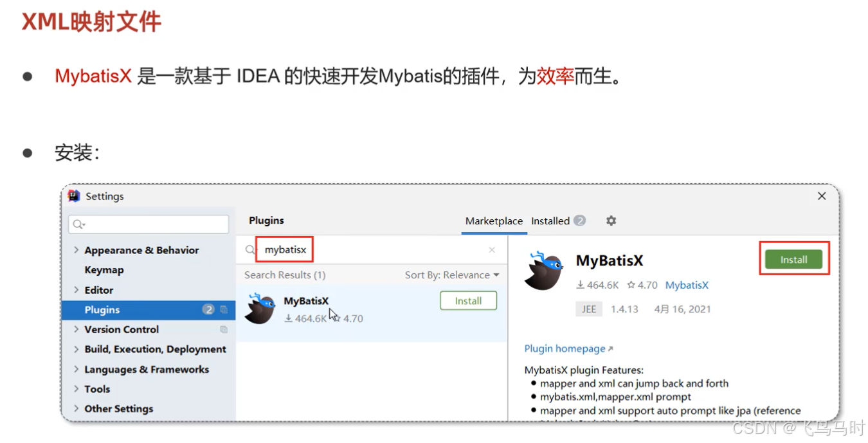Expand the Tools settings node
868x443 pixels.
(x=77, y=389)
